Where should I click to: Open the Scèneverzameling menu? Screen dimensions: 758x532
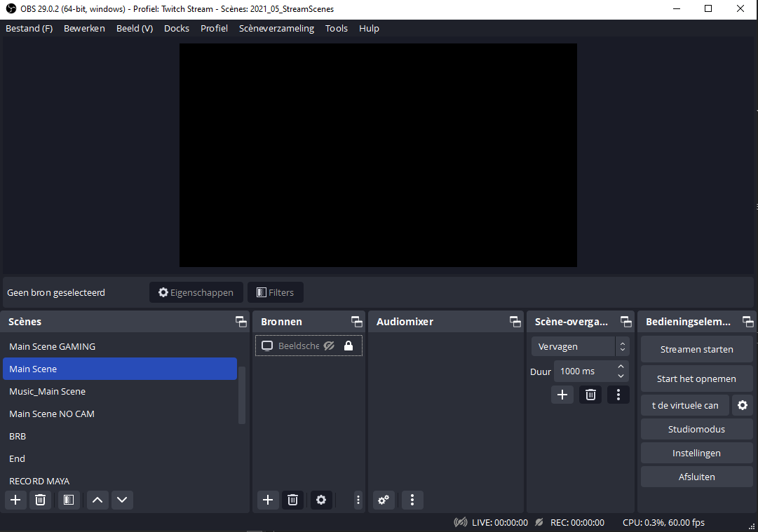point(276,29)
